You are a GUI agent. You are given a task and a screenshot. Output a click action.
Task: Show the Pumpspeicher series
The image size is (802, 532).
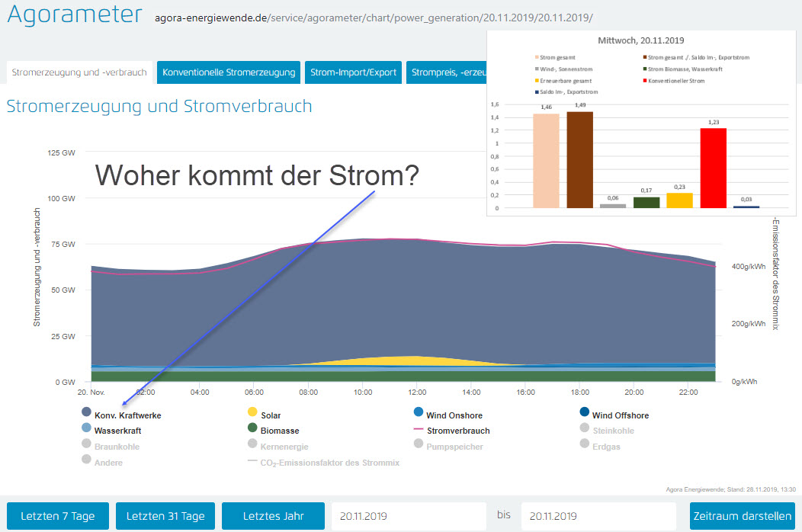454,447
